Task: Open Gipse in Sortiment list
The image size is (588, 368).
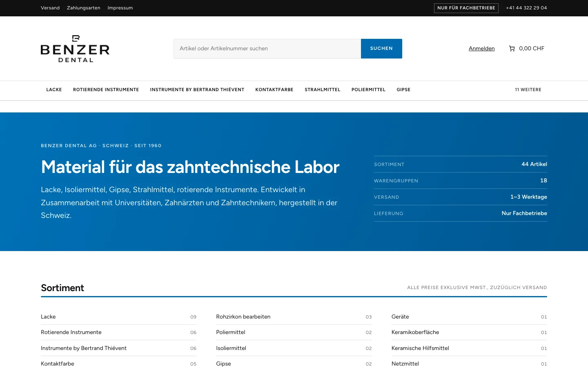Action: coord(294,364)
